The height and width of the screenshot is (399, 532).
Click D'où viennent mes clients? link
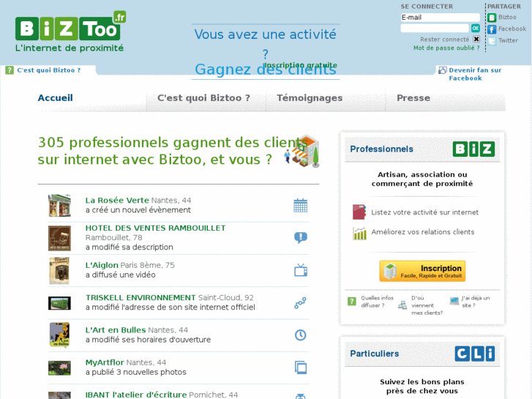pyautogui.click(x=427, y=305)
